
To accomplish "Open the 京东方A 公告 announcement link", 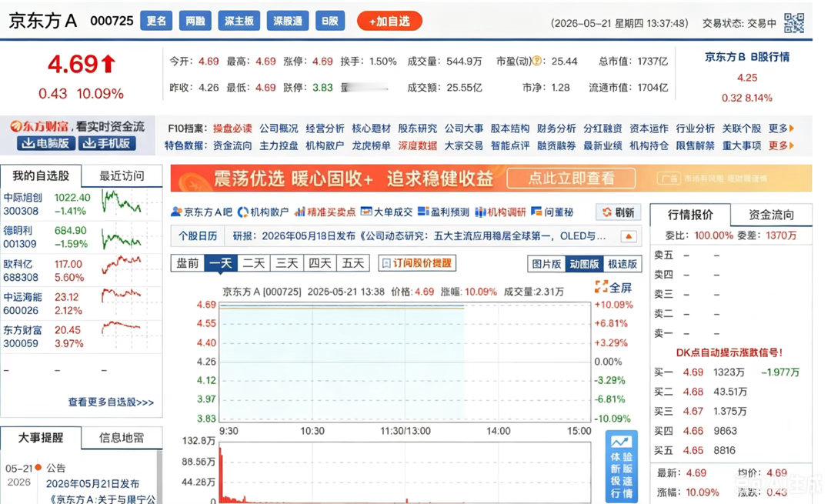I will click(x=101, y=491).
